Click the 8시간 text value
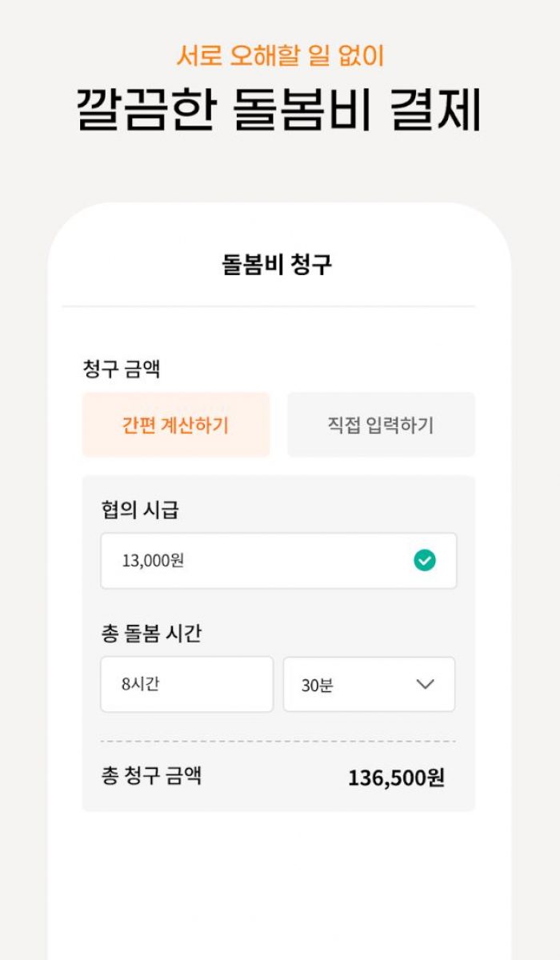Viewport: 560px width, 960px height. coord(140,685)
